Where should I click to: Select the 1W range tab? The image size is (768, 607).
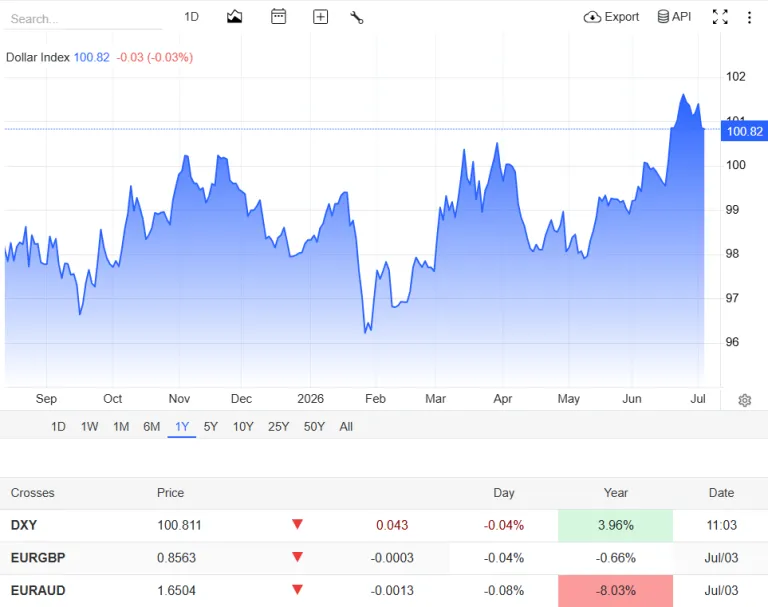point(90,427)
